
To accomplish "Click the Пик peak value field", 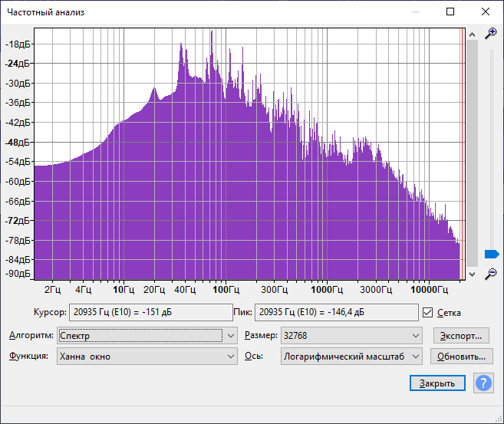I will tap(336, 313).
